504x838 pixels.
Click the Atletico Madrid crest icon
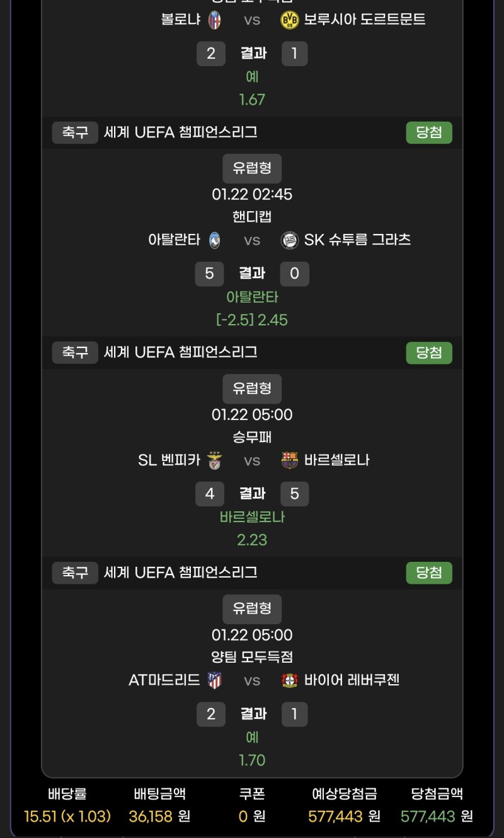[x=214, y=680]
